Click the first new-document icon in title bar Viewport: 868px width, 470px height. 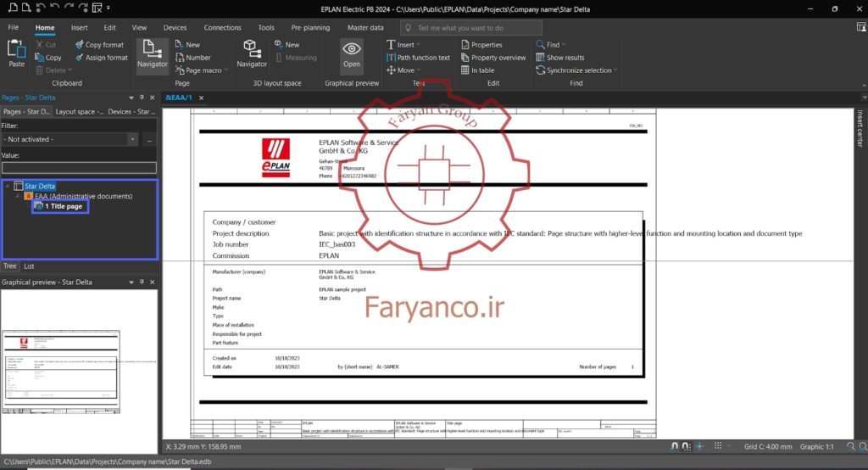pyautogui.click(x=13, y=8)
